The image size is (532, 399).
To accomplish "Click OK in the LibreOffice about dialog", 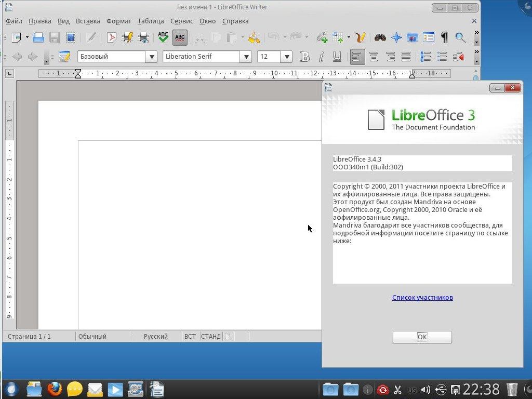I will pyautogui.click(x=422, y=337).
